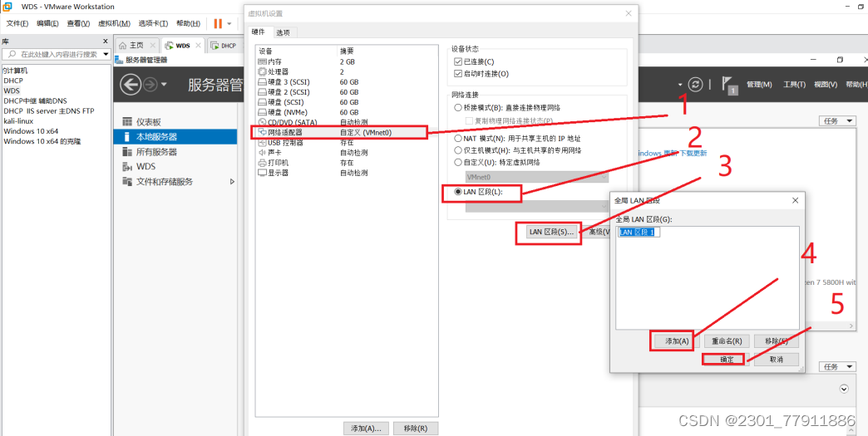Select 处理器 processor device row

347,72
